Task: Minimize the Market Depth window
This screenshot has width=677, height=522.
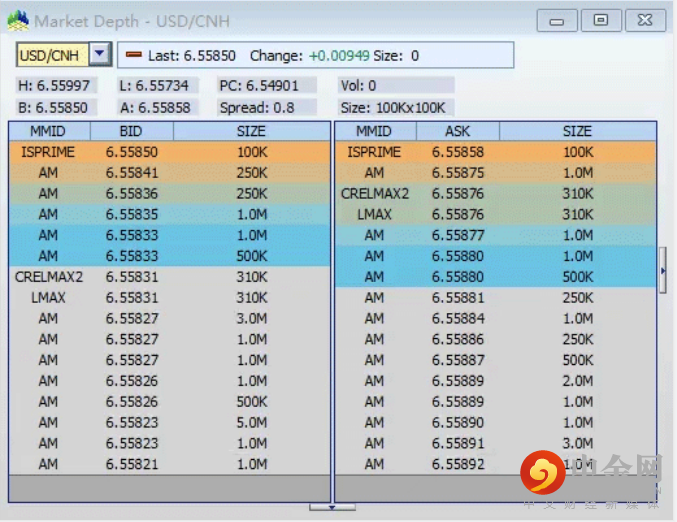Action: (x=556, y=20)
